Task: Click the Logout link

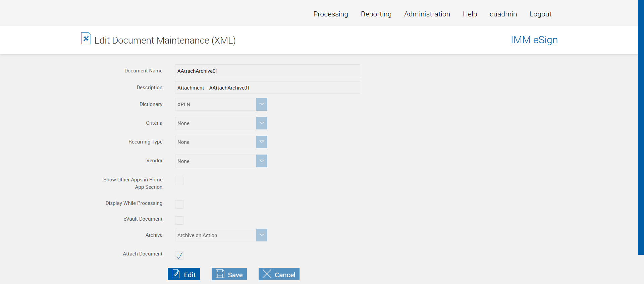Action: [x=540, y=14]
